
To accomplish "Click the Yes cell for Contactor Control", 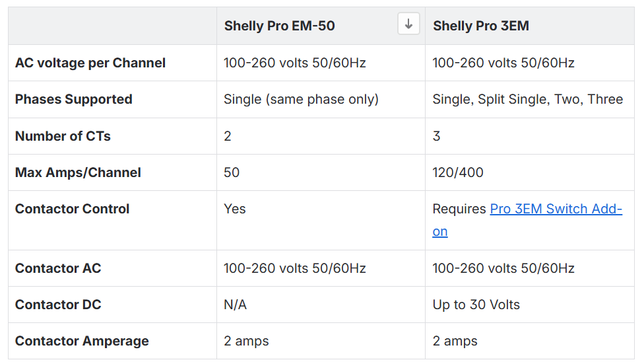I will 234,209.
